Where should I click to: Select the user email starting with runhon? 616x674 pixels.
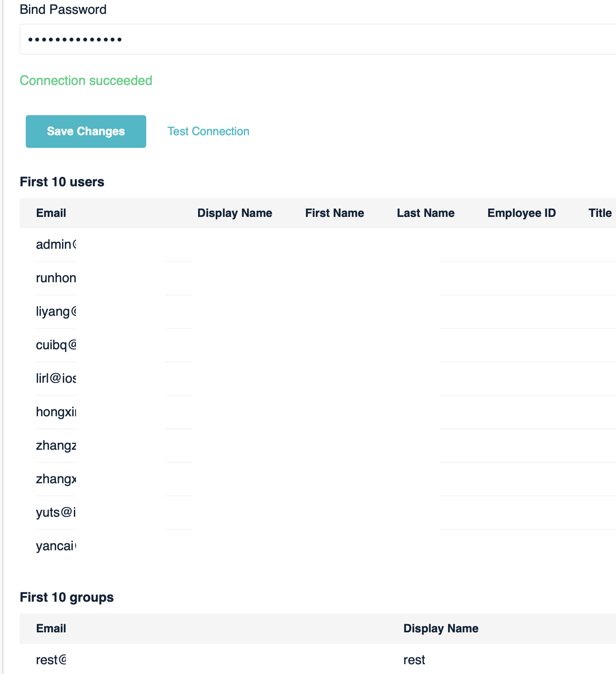[x=56, y=278]
